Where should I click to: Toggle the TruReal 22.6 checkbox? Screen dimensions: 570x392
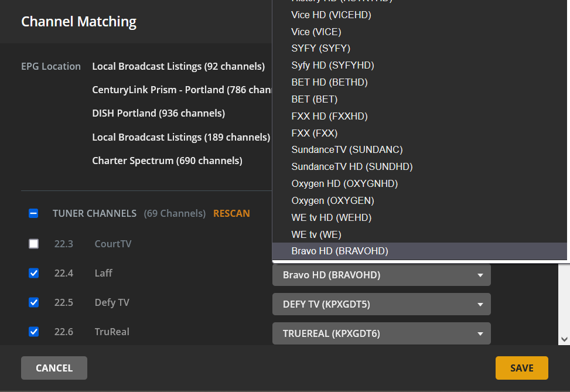(34, 332)
